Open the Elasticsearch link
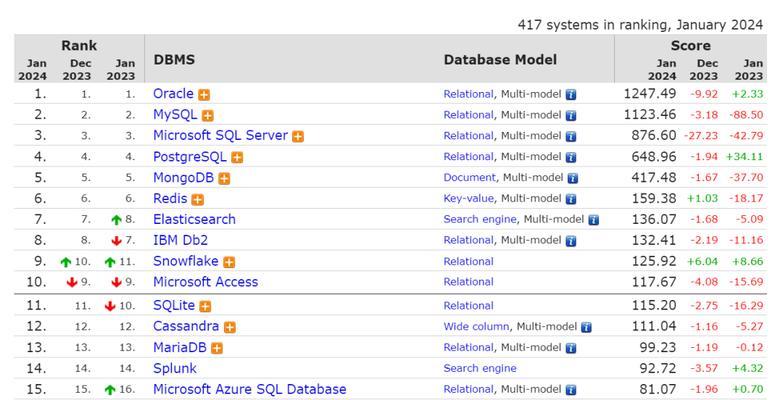The height and width of the screenshot is (400, 783). pyautogui.click(x=194, y=219)
